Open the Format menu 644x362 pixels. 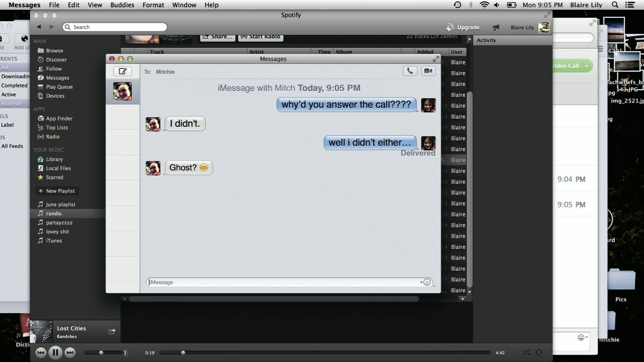pyautogui.click(x=153, y=5)
